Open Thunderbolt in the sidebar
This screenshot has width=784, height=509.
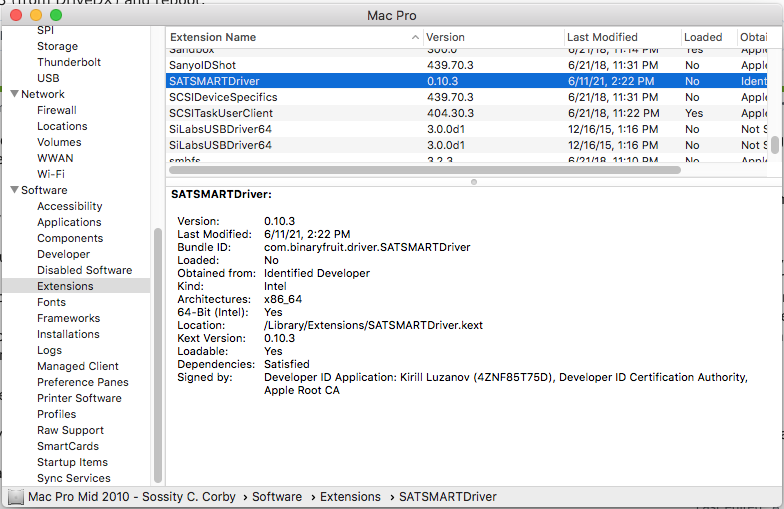pyautogui.click(x=69, y=62)
